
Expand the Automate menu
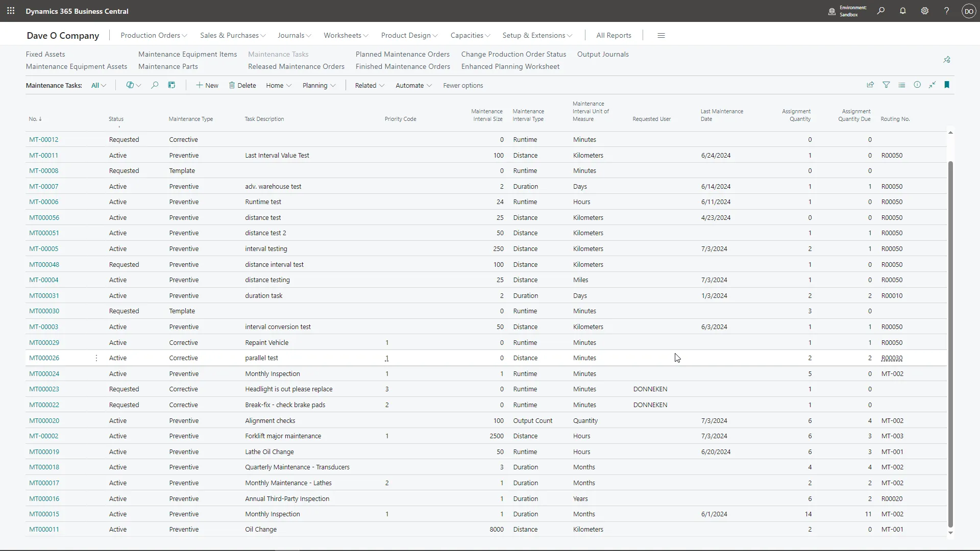point(413,85)
